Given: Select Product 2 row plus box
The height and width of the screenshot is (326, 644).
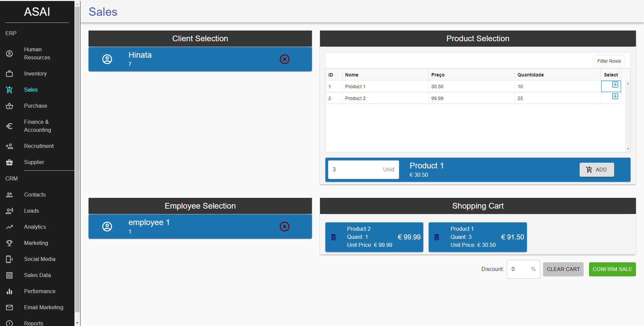Looking at the screenshot, I should click(x=615, y=97).
